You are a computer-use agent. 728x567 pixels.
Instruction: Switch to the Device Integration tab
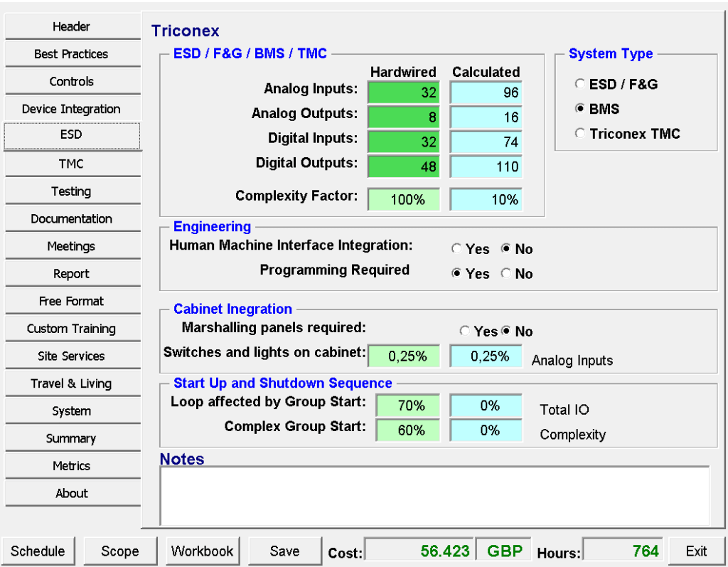72,109
